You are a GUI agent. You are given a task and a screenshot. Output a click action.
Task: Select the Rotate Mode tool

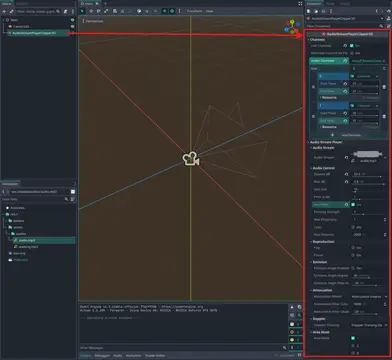click(98, 11)
